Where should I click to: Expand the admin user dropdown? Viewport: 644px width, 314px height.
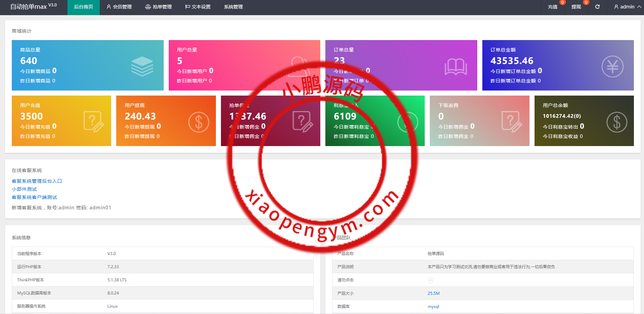coord(627,7)
